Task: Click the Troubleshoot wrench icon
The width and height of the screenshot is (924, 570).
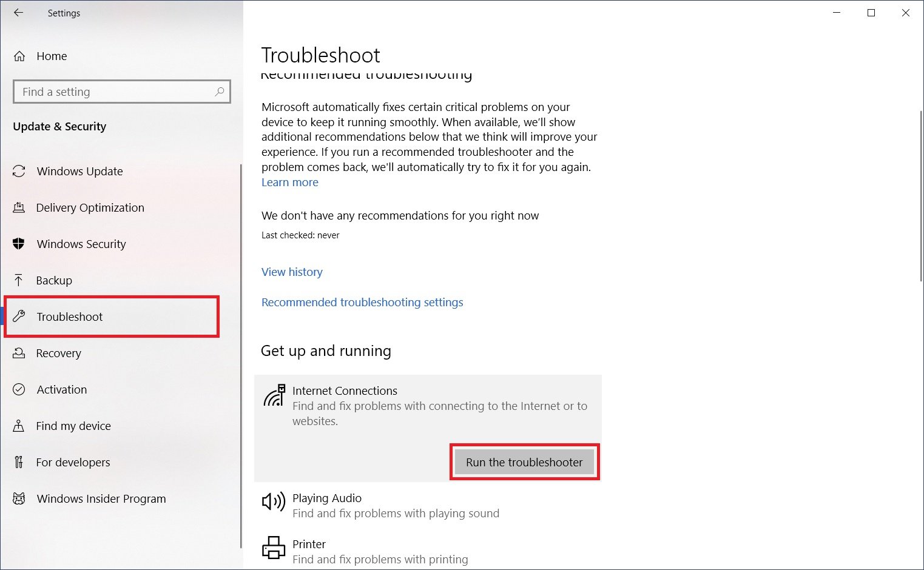Action: pyautogui.click(x=19, y=316)
